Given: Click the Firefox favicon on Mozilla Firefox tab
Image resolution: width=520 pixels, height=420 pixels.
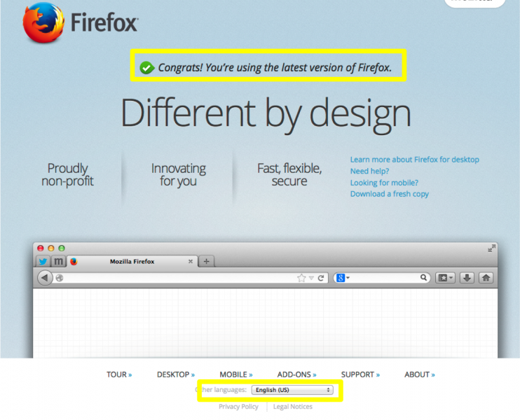Looking at the screenshot, I should click(74, 261).
